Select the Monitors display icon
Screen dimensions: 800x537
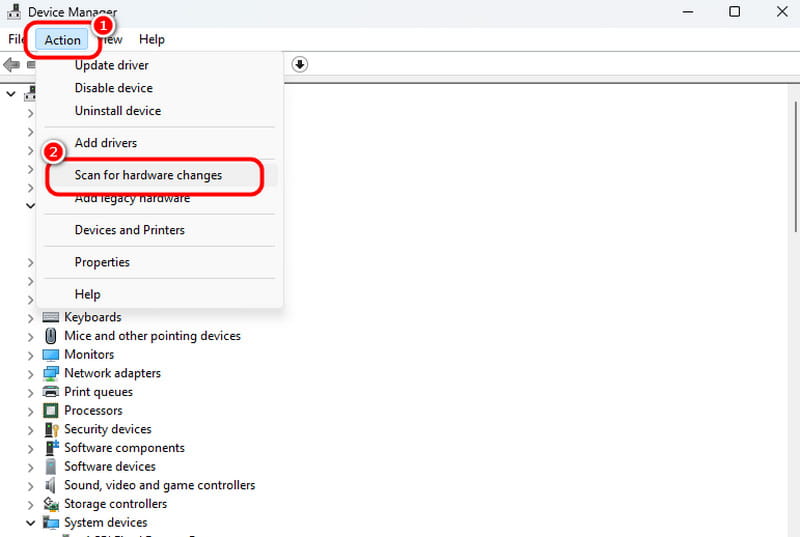click(51, 355)
